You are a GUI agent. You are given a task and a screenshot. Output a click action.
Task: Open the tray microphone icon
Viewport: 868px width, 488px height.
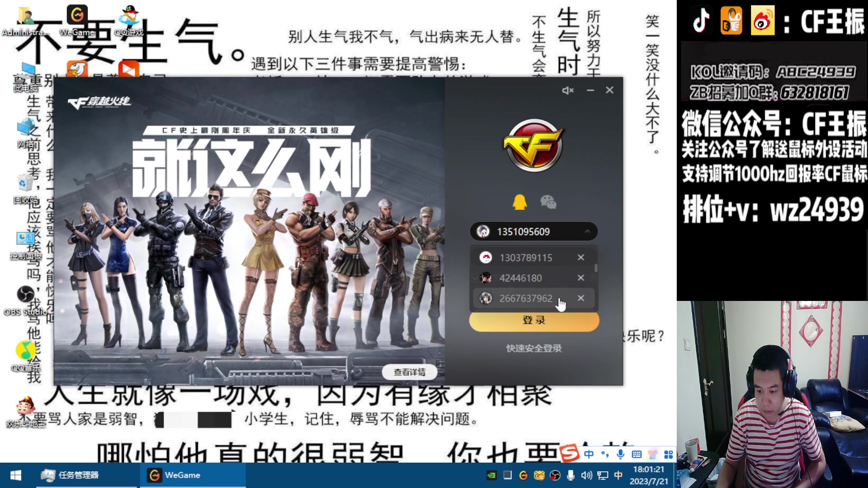tap(571, 475)
